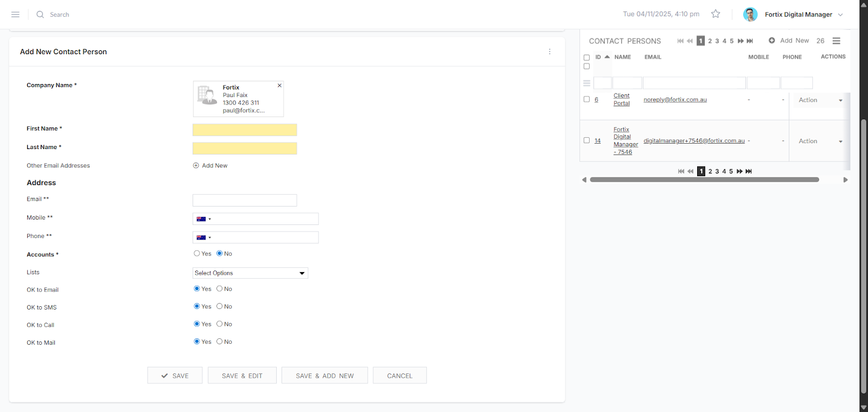Image resolution: width=868 pixels, height=412 pixels.
Task: Check the row checkbox for ID 6
Action: click(x=586, y=99)
